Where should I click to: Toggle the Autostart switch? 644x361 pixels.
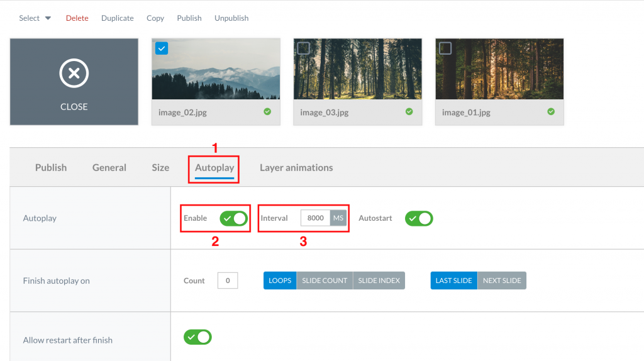[x=419, y=218]
